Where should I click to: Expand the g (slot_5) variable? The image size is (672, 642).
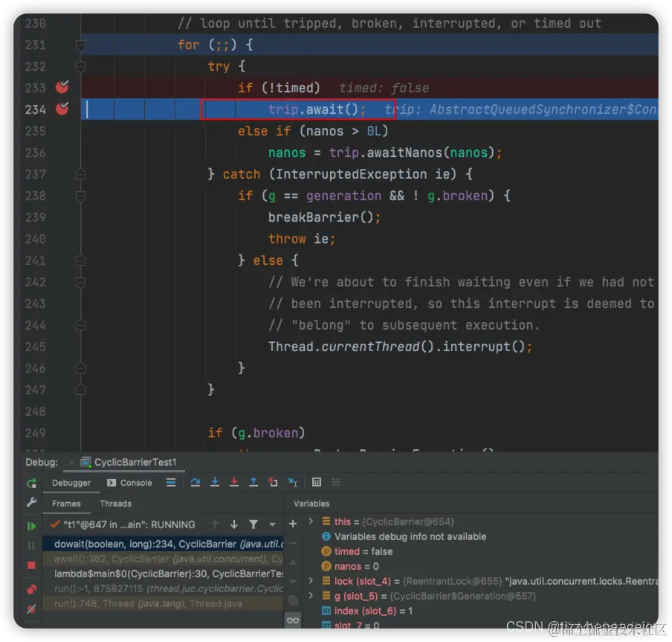point(311,596)
